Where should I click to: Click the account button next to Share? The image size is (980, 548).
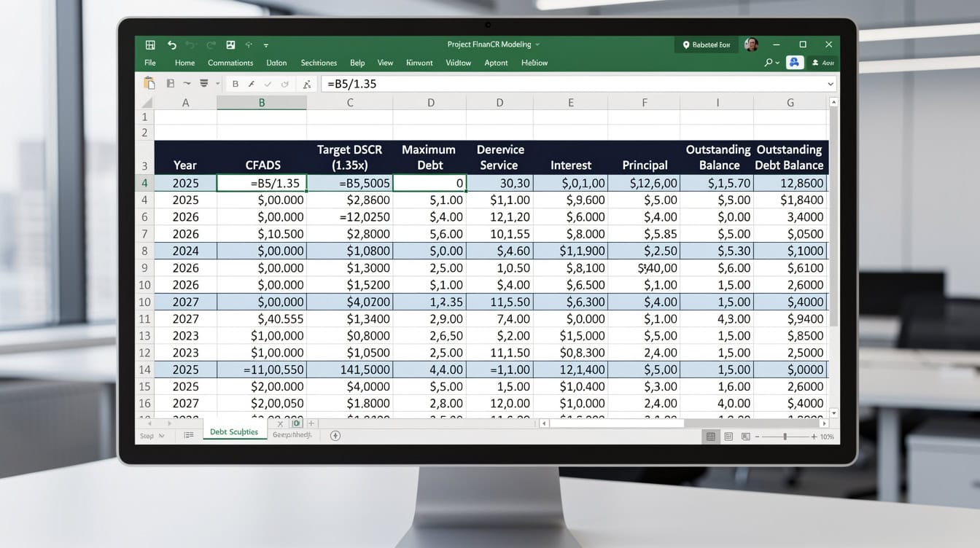tap(823, 63)
